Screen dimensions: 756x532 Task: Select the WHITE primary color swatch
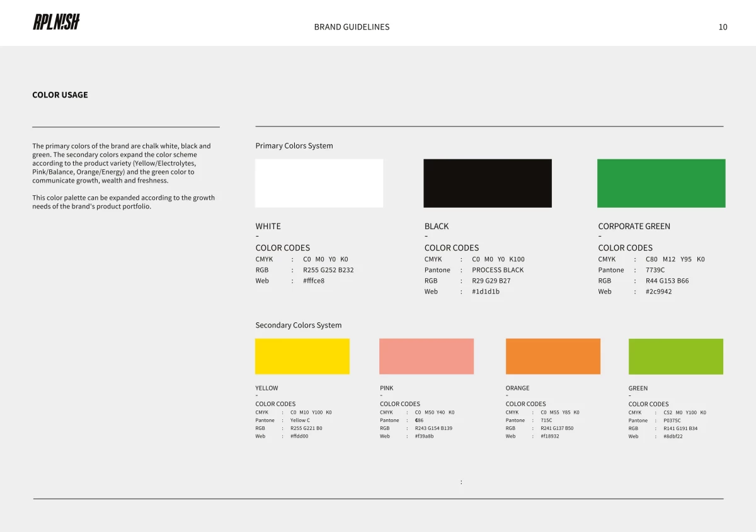(318, 183)
